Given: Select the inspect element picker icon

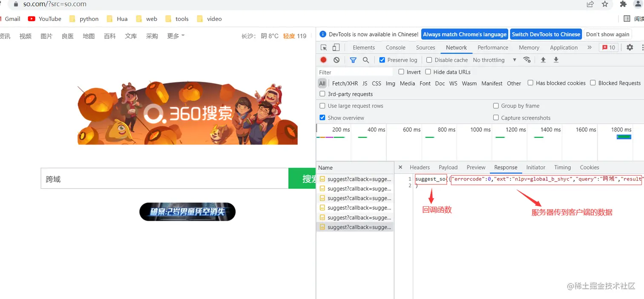Looking at the screenshot, I should point(324,48).
